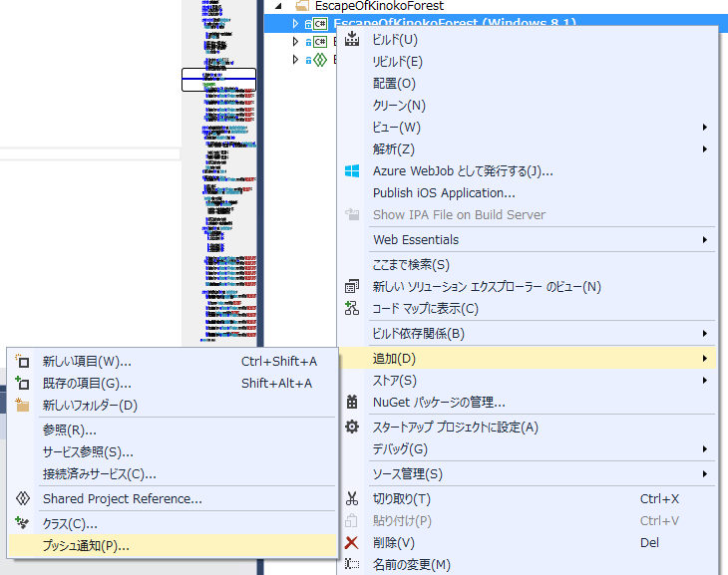The width and height of the screenshot is (728, 575).
Task: Expand the Windows 8.1 project node
Action: (x=295, y=23)
